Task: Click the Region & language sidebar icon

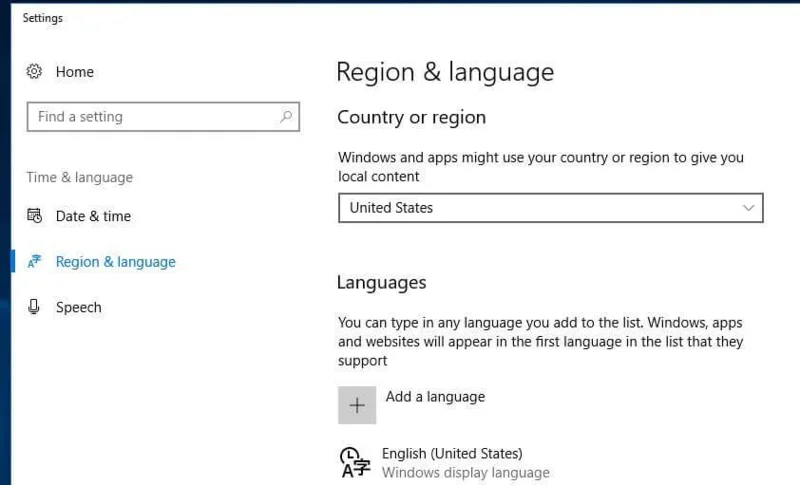Action: click(x=34, y=261)
